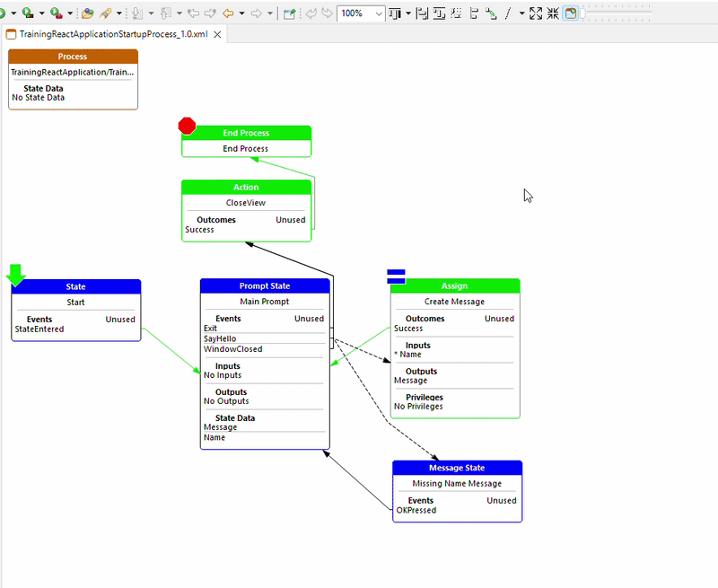Open dropdown beside run-configuration play icon

(41, 13)
